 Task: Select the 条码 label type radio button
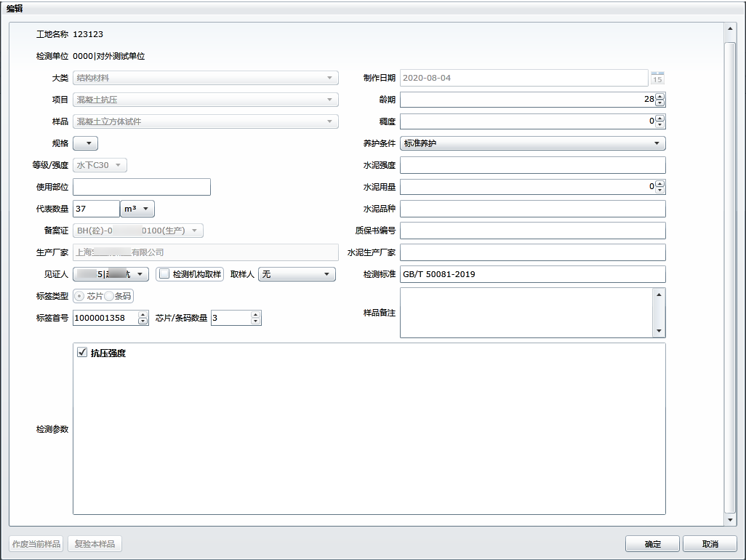tap(110, 296)
